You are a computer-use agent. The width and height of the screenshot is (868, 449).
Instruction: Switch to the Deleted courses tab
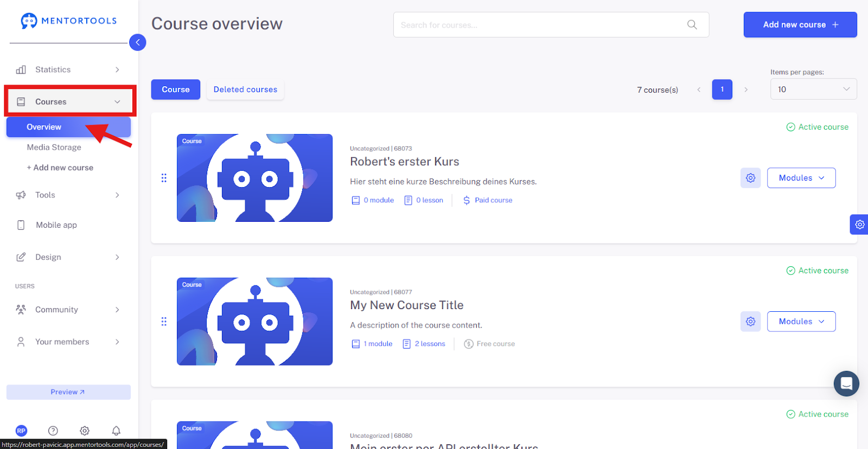click(x=245, y=89)
